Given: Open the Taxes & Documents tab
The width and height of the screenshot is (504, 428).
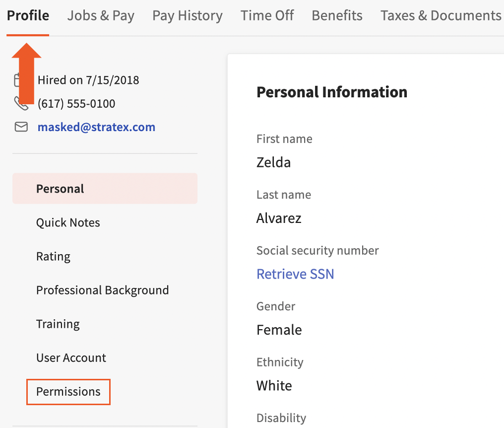Looking at the screenshot, I should pyautogui.click(x=440, y=15).
